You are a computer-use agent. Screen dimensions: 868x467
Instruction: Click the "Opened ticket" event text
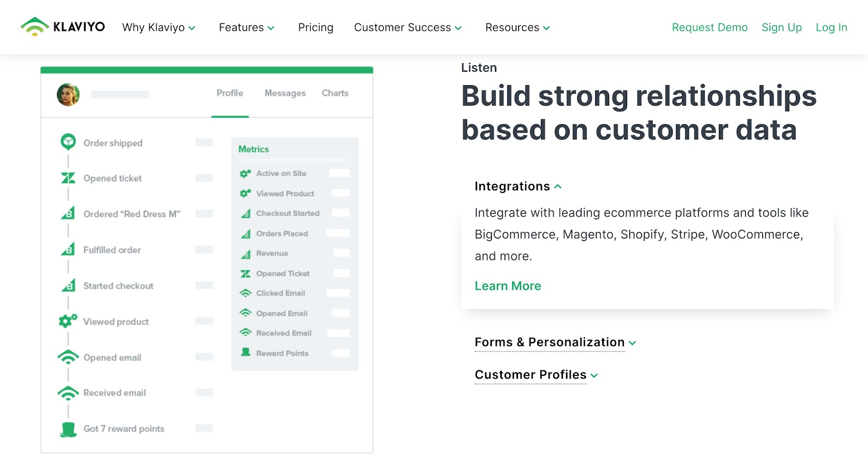pos(112,178)
